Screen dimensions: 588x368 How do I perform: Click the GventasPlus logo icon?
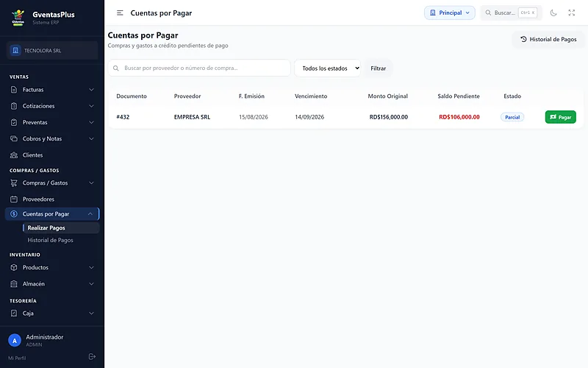coord(18,18)
